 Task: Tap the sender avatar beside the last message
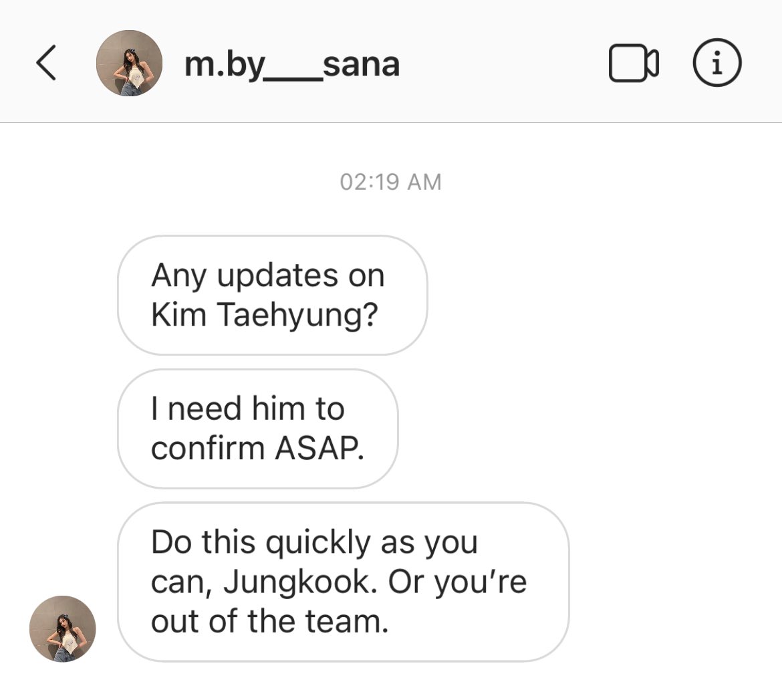63,628
